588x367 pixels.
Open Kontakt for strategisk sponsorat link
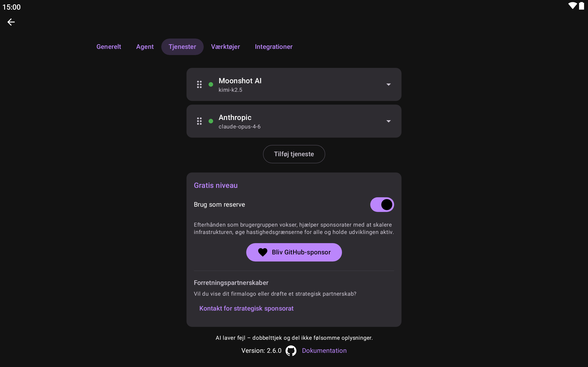pyautogui.click(x=246, y=308)
